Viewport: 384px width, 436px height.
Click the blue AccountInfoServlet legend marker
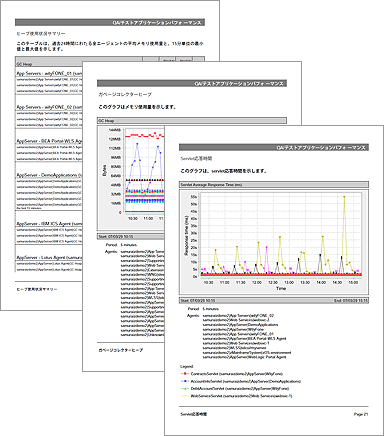pos(185,381)
